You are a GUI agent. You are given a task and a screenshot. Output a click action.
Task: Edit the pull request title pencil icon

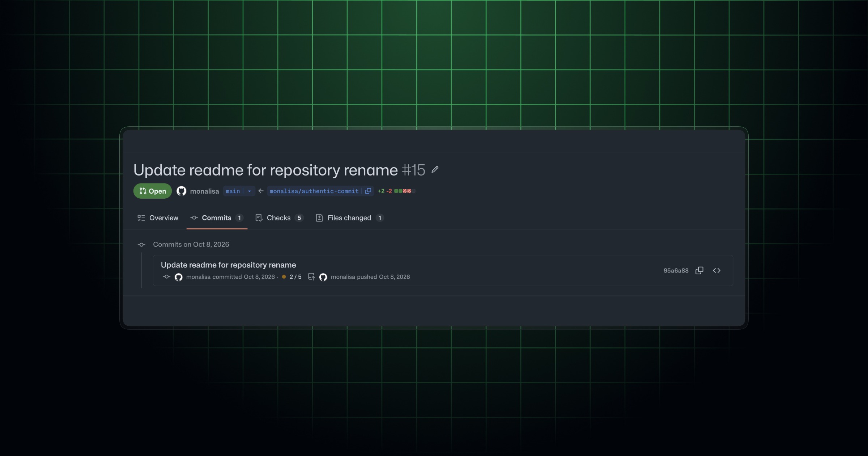click(x=435, y=169)
